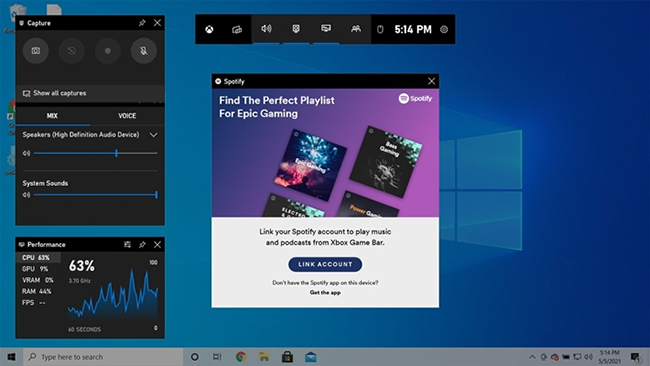Click the Get the app link
The height and width of the screenshot is (366, 650).
click(x=325, y=293)
